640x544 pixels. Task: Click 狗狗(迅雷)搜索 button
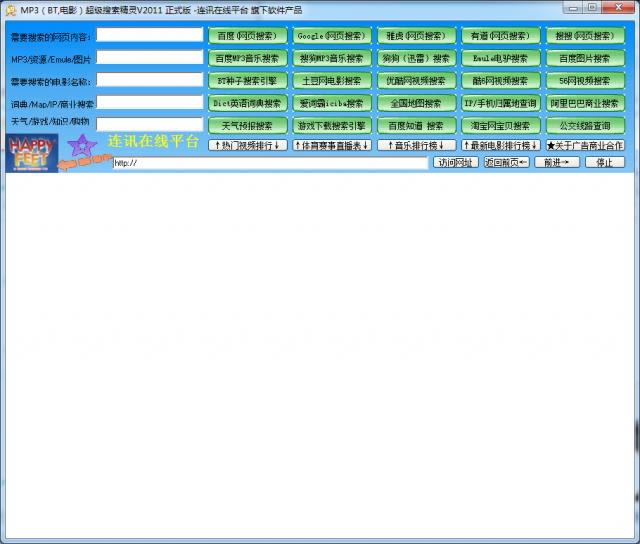[416, 58]
